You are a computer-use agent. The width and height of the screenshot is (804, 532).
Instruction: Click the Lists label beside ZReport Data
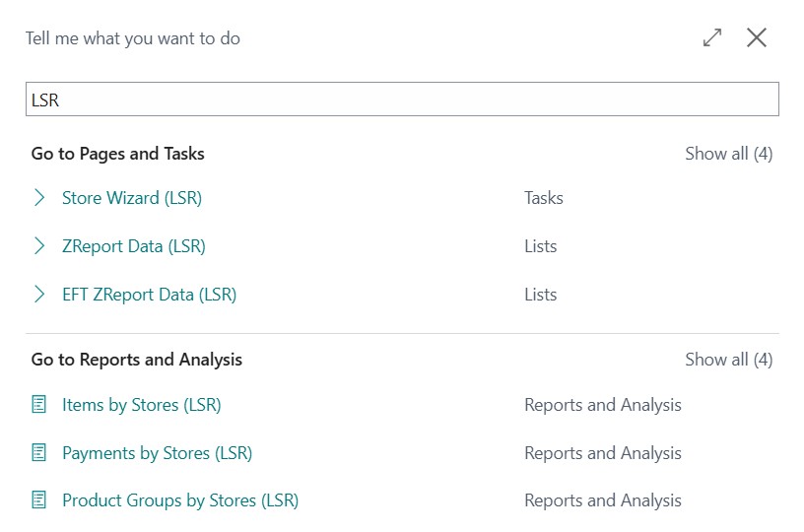tap(541, 246)
